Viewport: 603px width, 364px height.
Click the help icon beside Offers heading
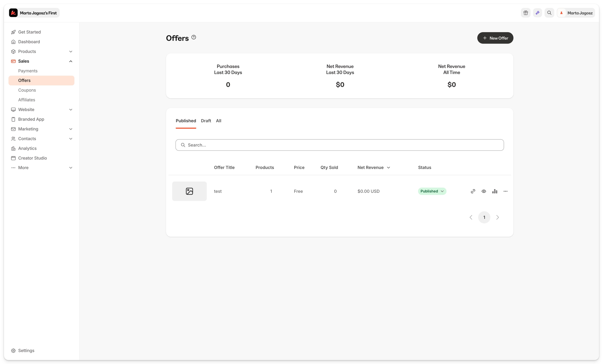(x=194, y=37)
